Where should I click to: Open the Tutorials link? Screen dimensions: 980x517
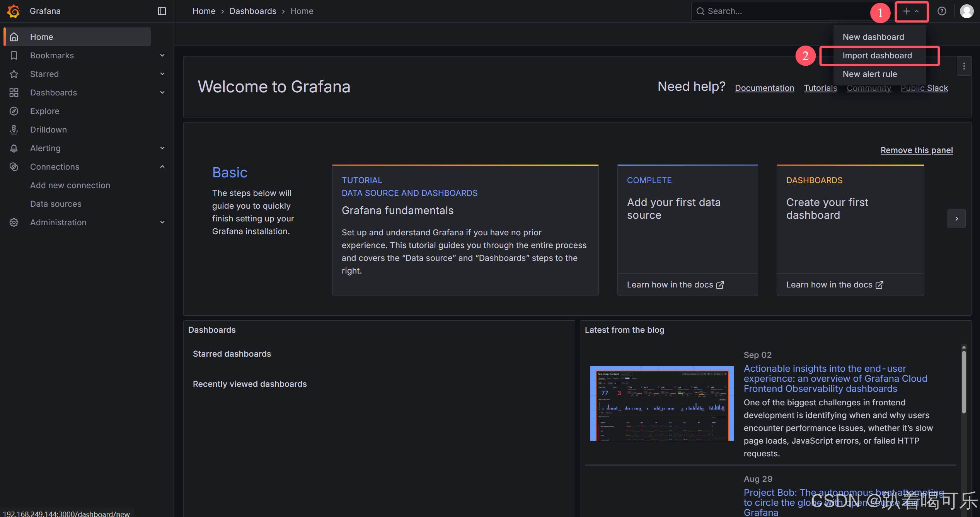pyautogui.click(x=820, y=88)
